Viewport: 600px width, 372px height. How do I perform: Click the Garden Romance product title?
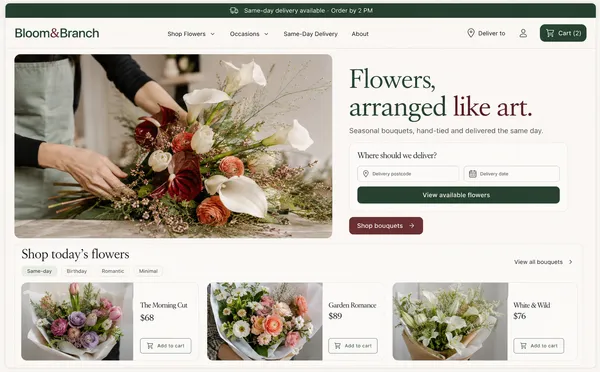352,305
